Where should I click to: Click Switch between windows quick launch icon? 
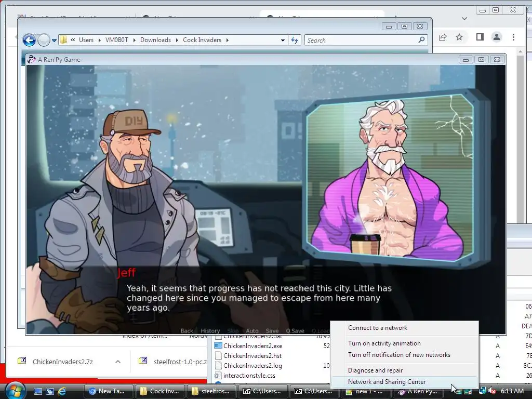(x=50, y=391)
